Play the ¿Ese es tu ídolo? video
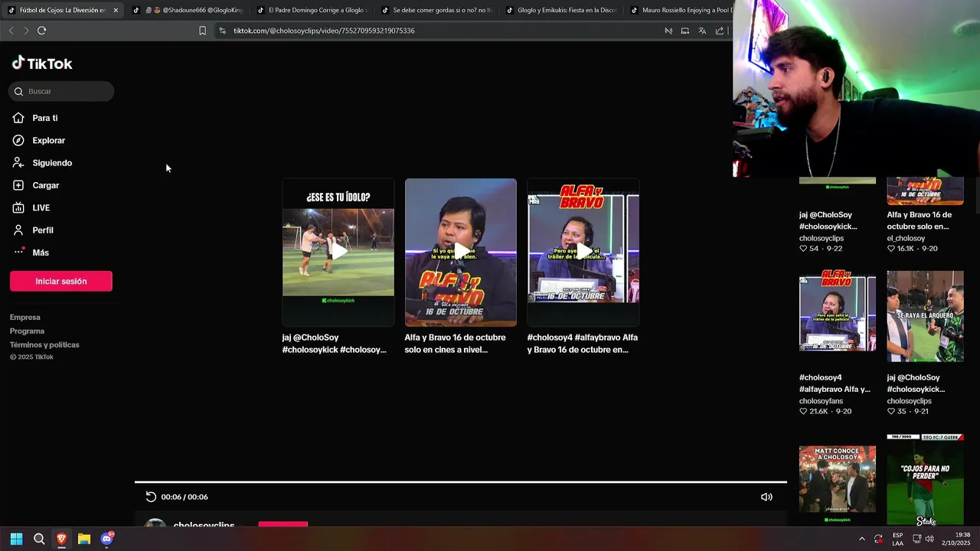The width and height of the screenshot is (980, 551). 338,253
